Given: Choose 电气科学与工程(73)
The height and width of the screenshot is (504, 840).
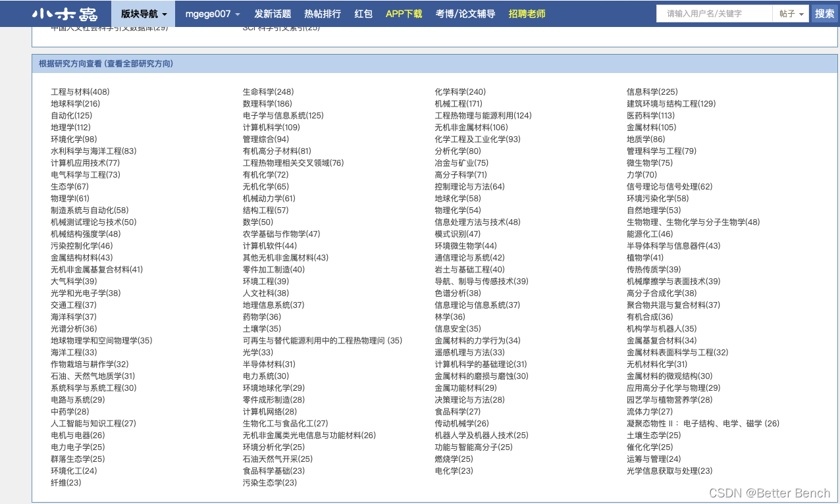Looking at the screenshot, I should pos(86,175).
